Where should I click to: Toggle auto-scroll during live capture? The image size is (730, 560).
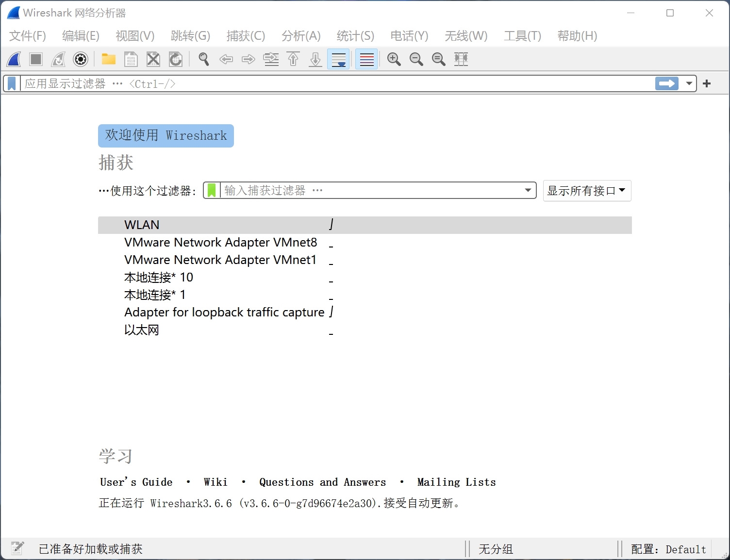pyautogui.click(x=338, y=59)
